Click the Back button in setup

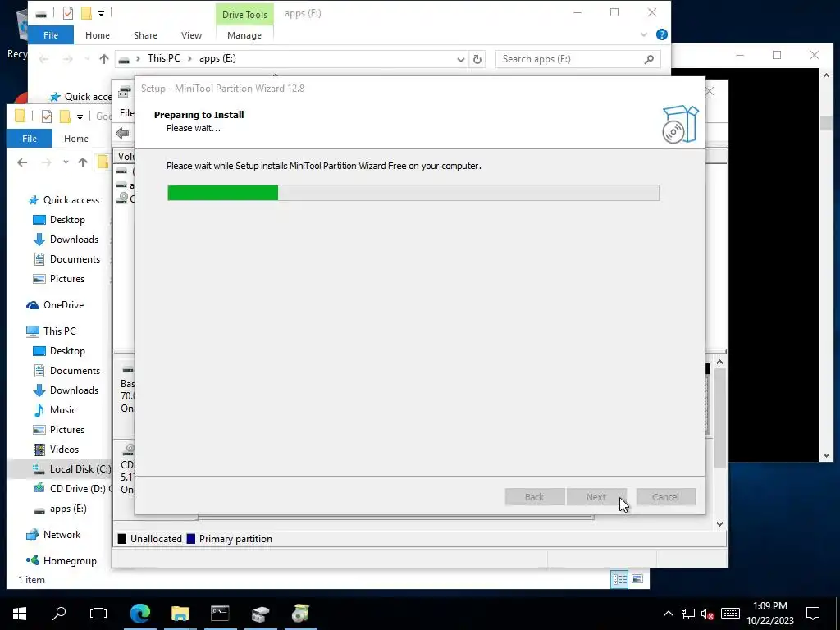pos(534,497)
